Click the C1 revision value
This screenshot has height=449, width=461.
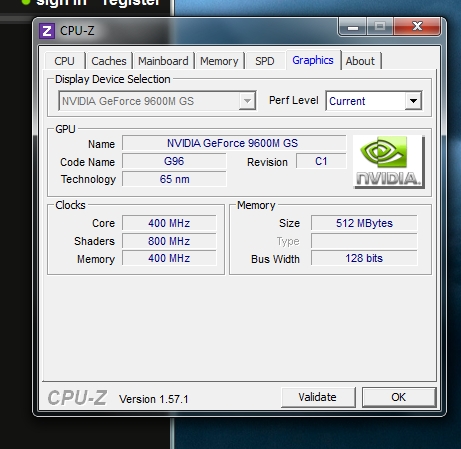pos(321,161)
